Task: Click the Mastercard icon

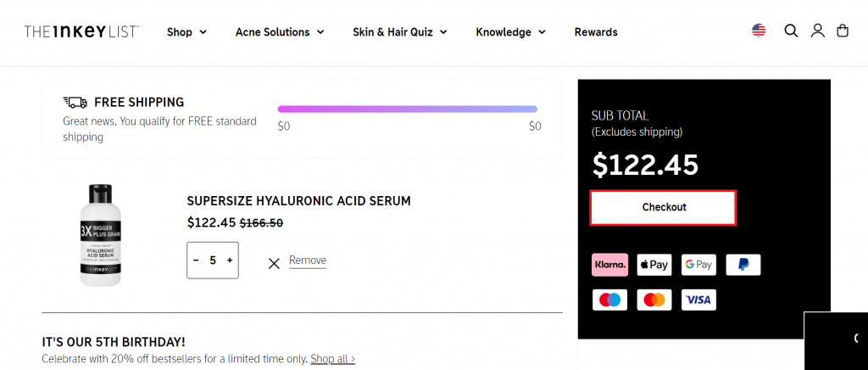Action: click(654, 300)
